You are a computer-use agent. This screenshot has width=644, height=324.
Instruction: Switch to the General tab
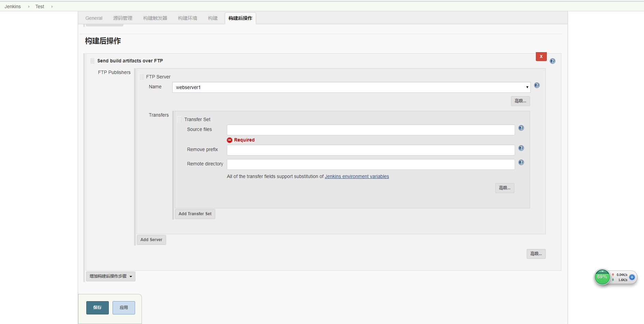point(94,18)
